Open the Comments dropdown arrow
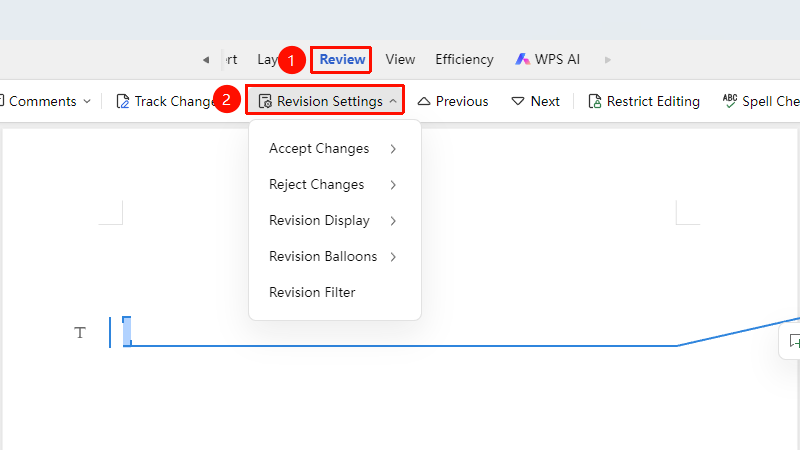800x450 pixels. [x=87, y=101]
